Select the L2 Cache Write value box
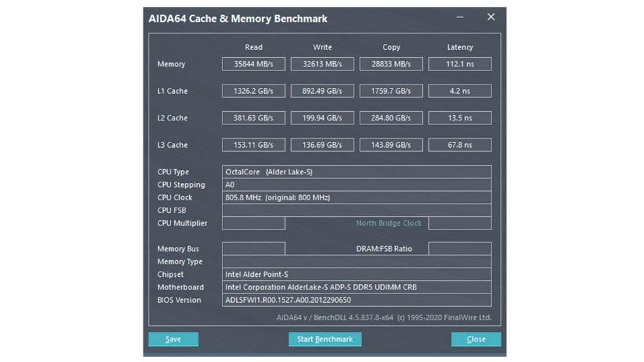644x362 pixels. (322, 118)
